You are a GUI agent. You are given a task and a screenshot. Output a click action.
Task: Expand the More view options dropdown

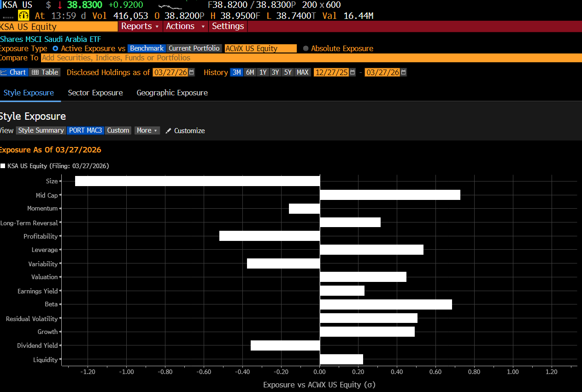coord(147,130)
